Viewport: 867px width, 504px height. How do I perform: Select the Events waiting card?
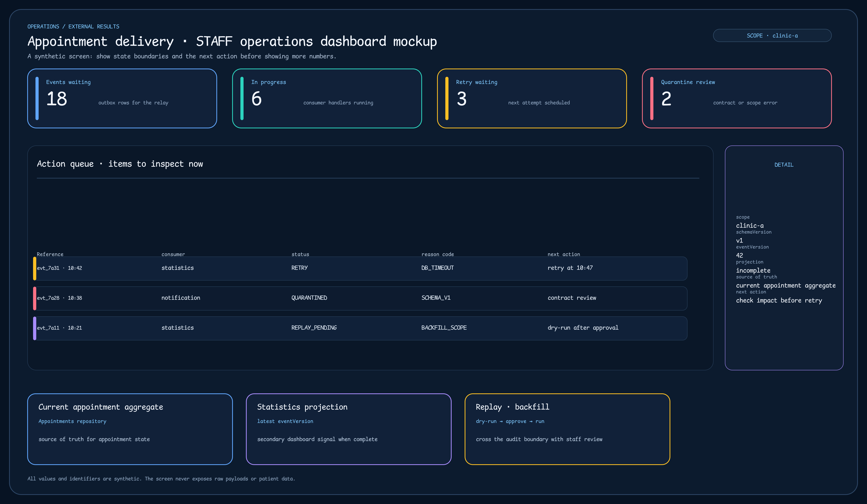(x=122, y=98)
